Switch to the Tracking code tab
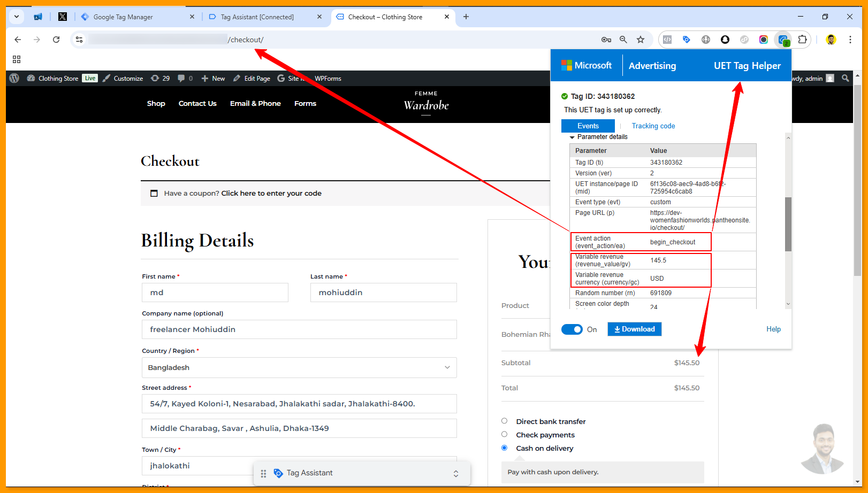868x493 pixels. point(653,126)
